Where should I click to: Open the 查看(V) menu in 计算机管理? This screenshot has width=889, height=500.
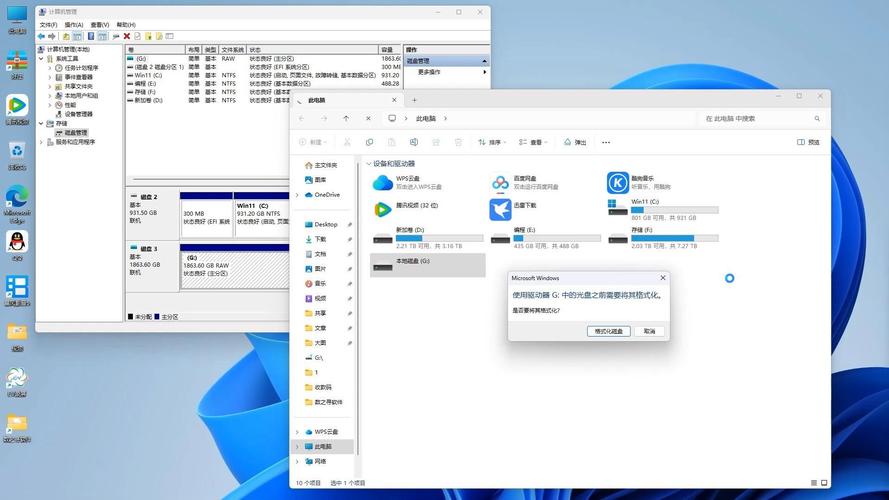pos(99,24)
